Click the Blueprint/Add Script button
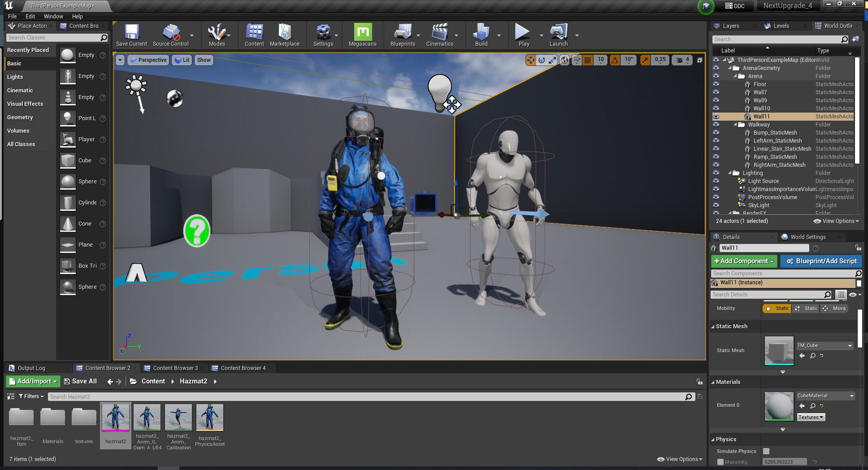This screenshot has height=470, width=868. (821, 261)
